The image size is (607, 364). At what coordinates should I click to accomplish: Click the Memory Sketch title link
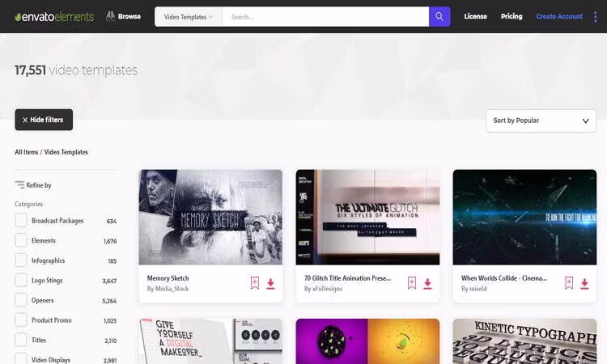[x=168, y=278]
